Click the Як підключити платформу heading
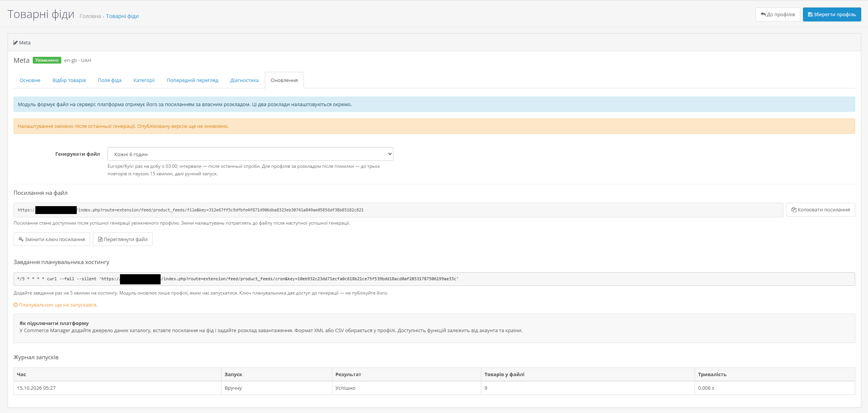Image resolution: width=868 pixels, height=413 pixels. [54, 323]
